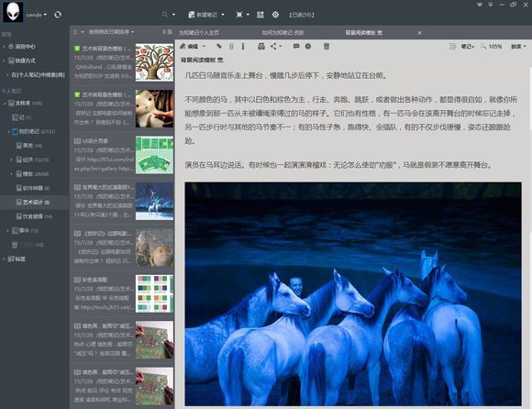Click the gear settings icon in top toolbar
The height and width of the screenshot is (409, 532).
click(275, 15)
